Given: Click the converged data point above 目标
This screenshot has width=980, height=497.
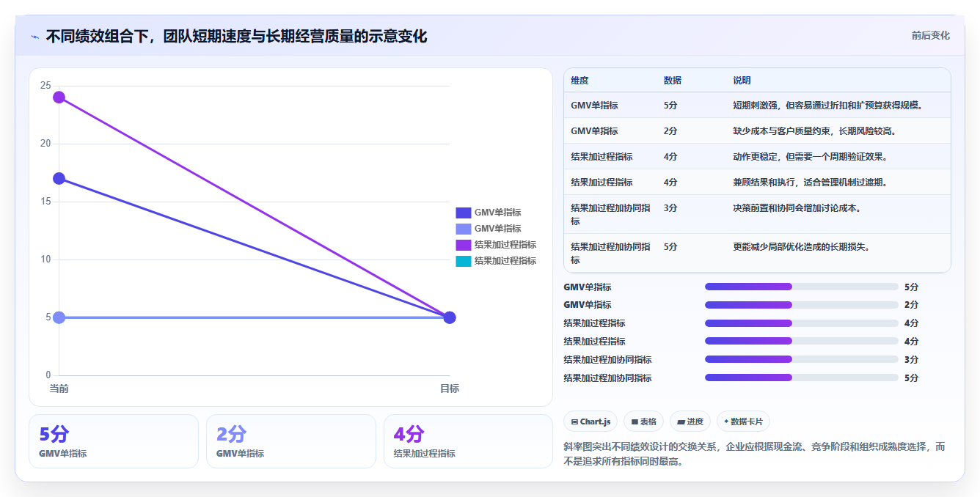Looking at the screenshot, I should [450, 317].
